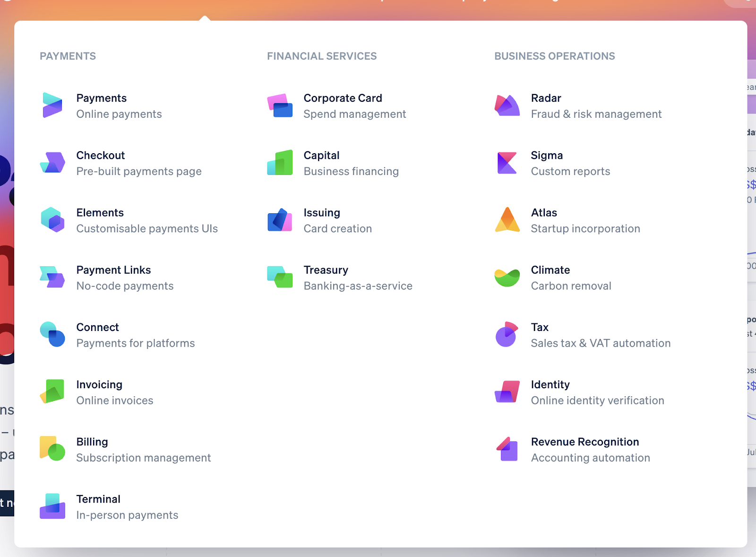Image resolution: width=756 pixels, height=557 pixels.
Task: Open the Corporate Card link
Action: click(343, 98)
